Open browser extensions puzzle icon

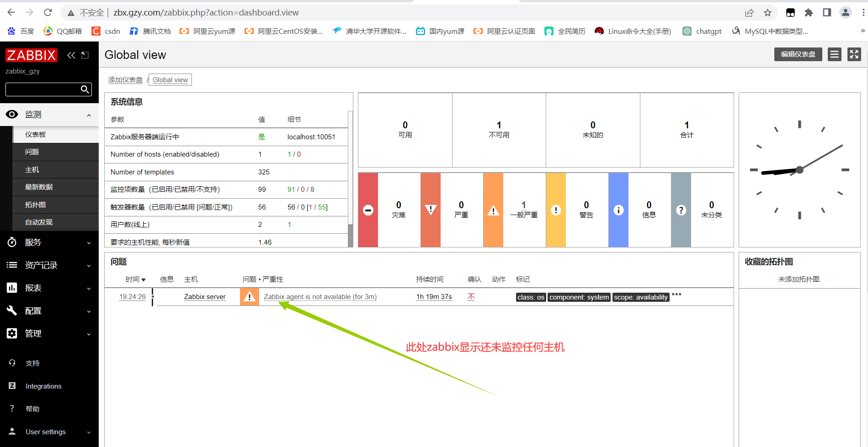(x=809, y=13)
